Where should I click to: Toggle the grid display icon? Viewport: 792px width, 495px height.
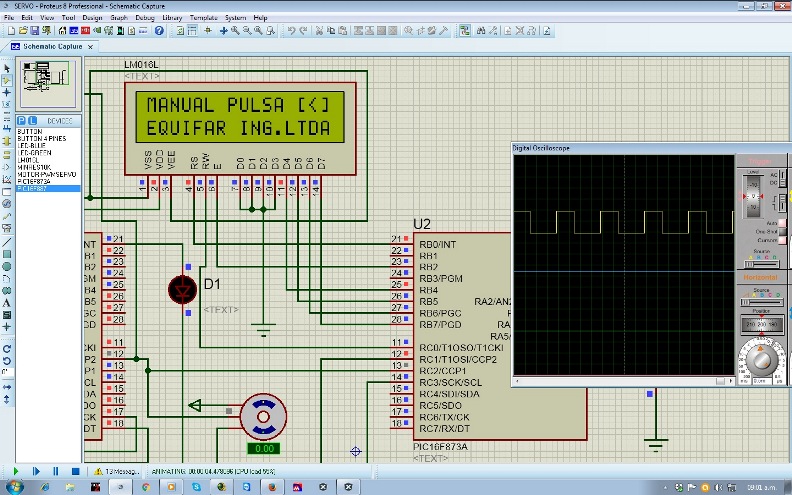[x=192, y=31]
